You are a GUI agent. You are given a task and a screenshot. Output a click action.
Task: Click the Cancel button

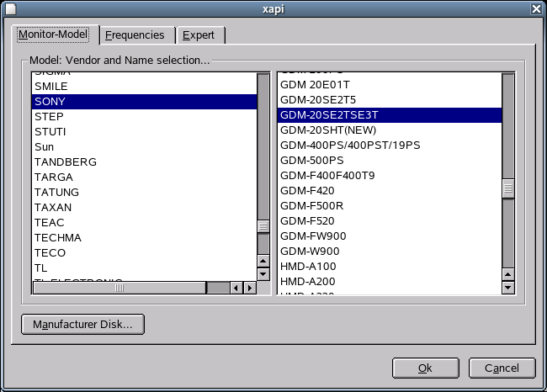[x=502, y=368]
